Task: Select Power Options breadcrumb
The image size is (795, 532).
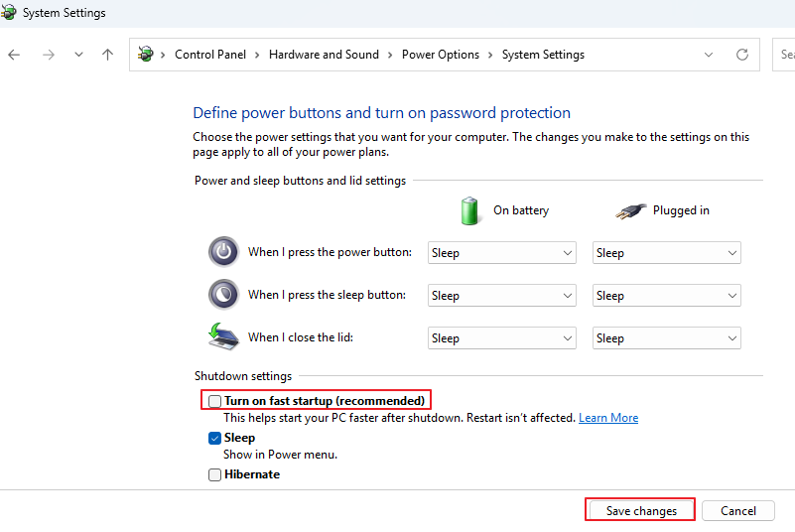Action: (x=441, y=55)
